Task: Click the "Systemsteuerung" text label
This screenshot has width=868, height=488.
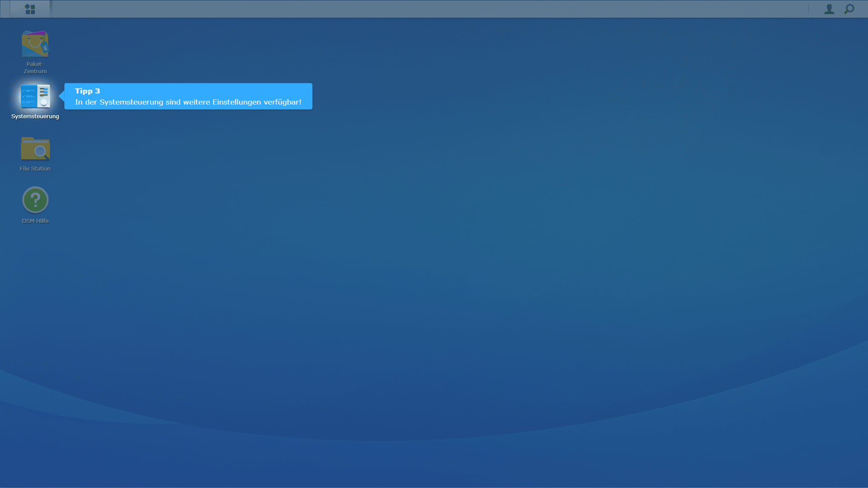Action: tap(35, 116)
